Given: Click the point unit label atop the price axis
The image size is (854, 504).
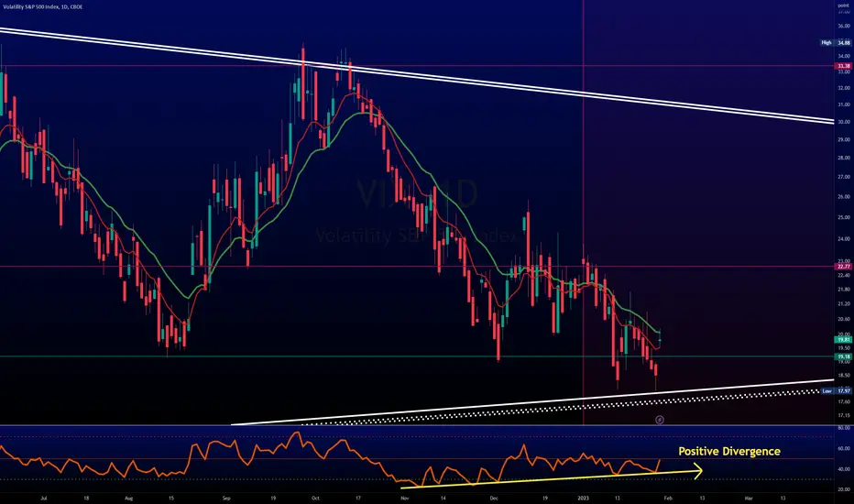Looking at the screenshot, I should click(x=844, y=5).
